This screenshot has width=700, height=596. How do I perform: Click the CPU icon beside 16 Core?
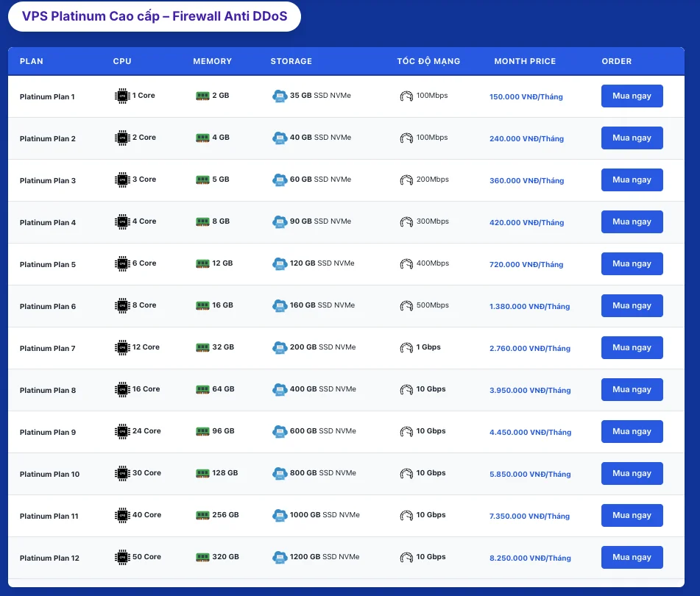point(122,389)
